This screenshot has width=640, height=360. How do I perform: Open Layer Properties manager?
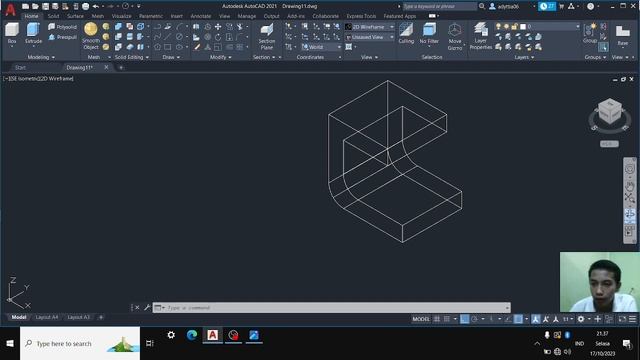(x=481, y=36)
